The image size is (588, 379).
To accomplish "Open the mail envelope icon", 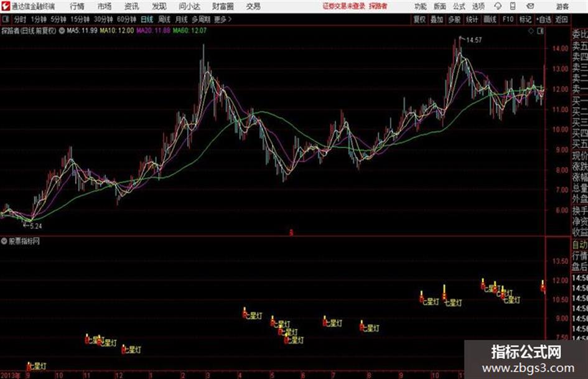I will (530, 6).
